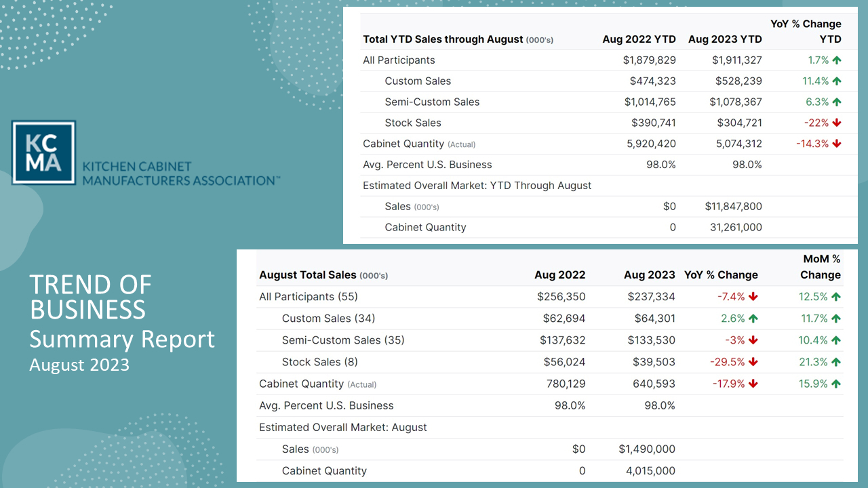Select the Semi-Custom Sales (35) row label
The height and width of the screenshot is (488, 868).
(x=343, y=340)
